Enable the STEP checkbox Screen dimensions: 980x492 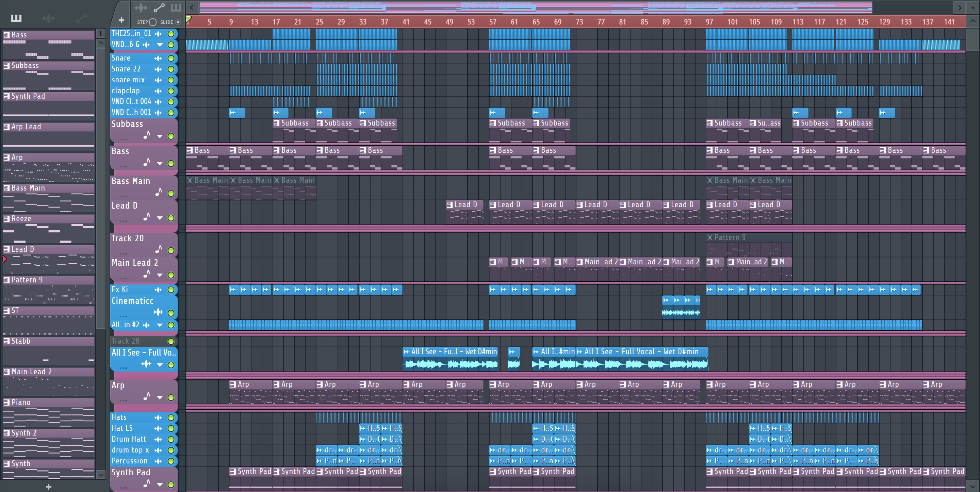pyautogui.click(x=152, y=22)
